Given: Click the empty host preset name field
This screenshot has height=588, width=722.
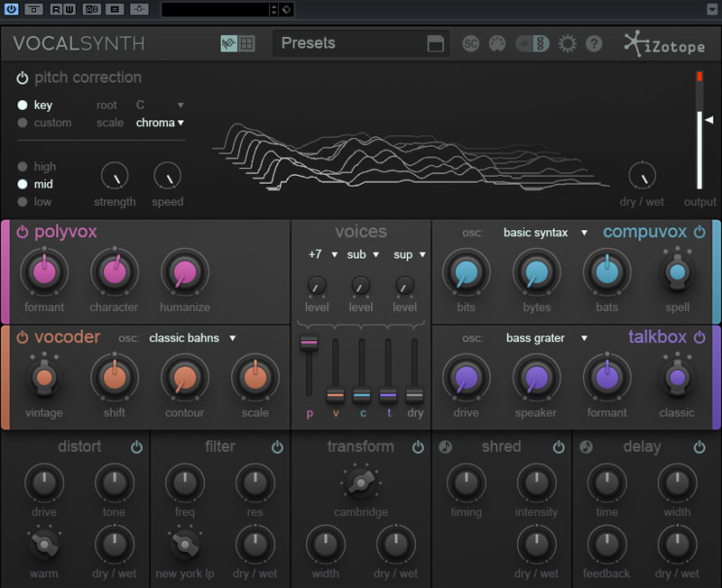Looking at the screenshot, I should [215, 9].
